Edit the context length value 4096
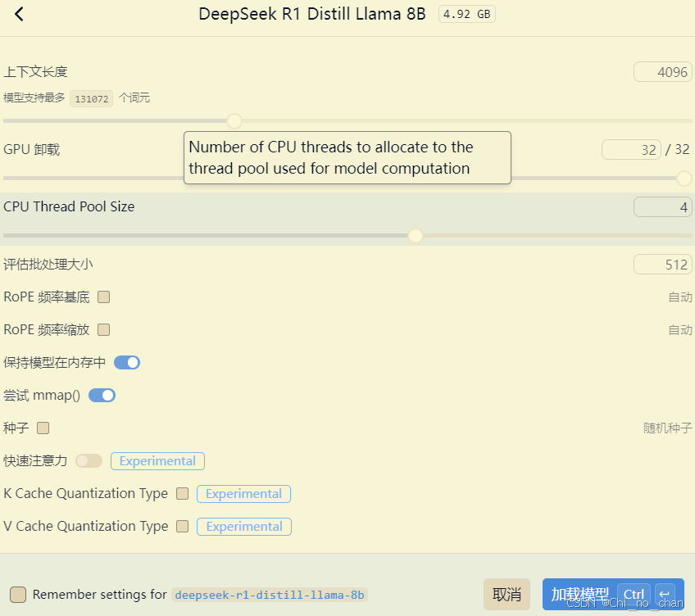Viewport: 695px width, 616px height. [663, 72]
